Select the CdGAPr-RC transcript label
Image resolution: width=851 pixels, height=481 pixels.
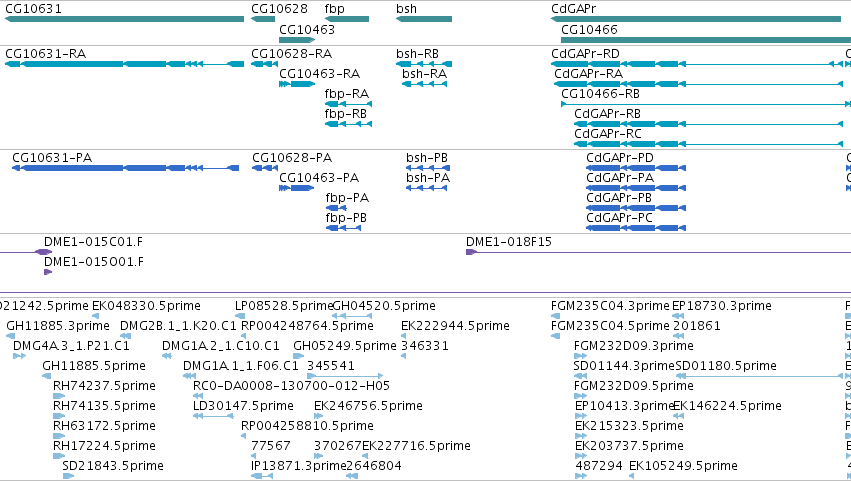click(x=608, y=134)
